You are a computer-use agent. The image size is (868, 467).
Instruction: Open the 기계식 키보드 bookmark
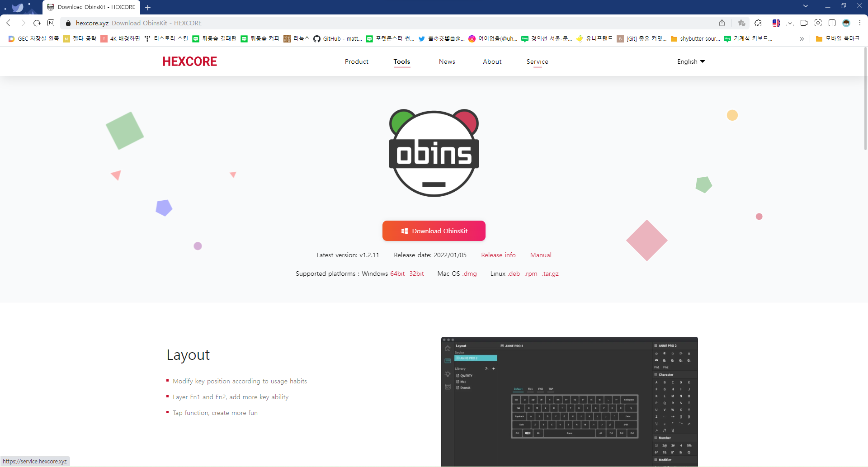[748, 39]
